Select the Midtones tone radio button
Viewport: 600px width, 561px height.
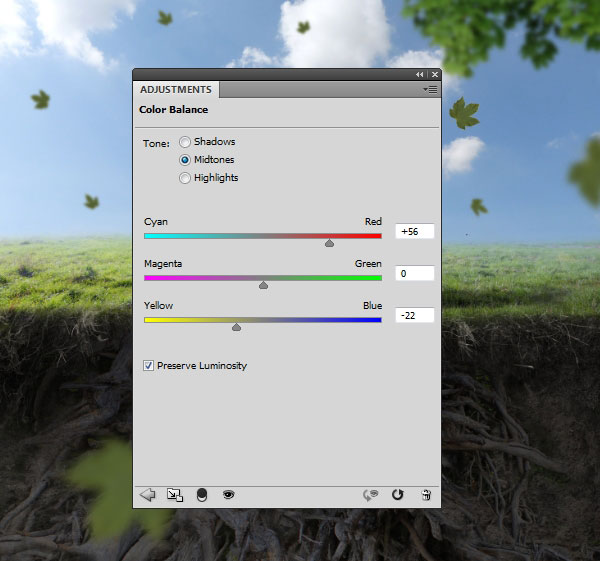coord(185,160)
